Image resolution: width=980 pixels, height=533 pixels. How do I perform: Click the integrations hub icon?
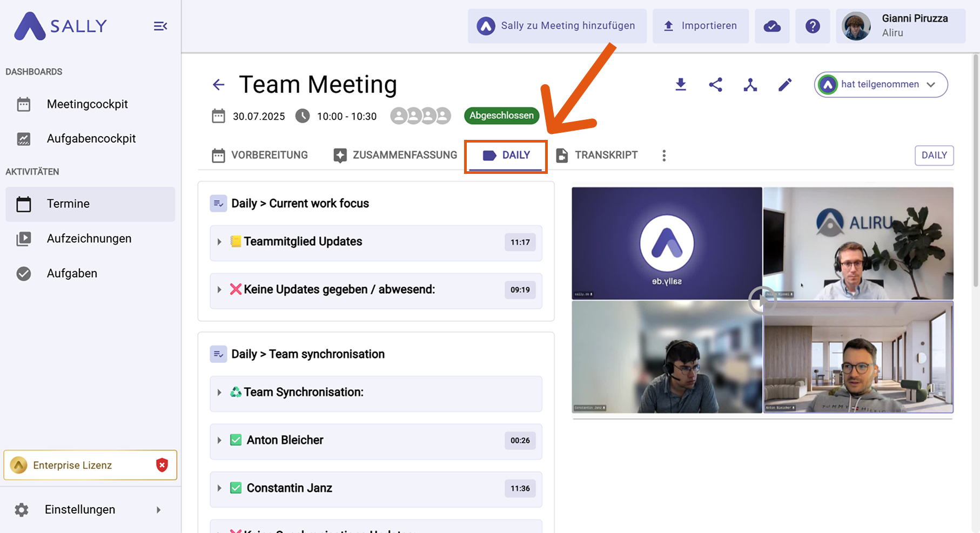pos(750,84)
